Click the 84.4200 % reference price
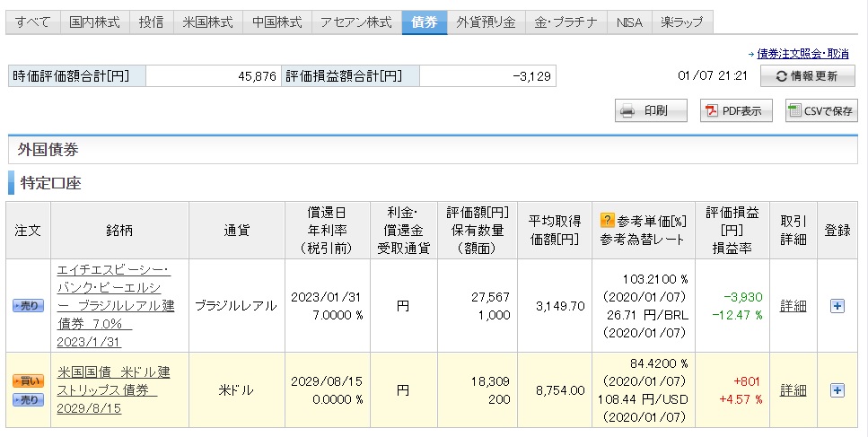Image resolution: width=868 pixels, height=437 pixels. pos(660,363)
